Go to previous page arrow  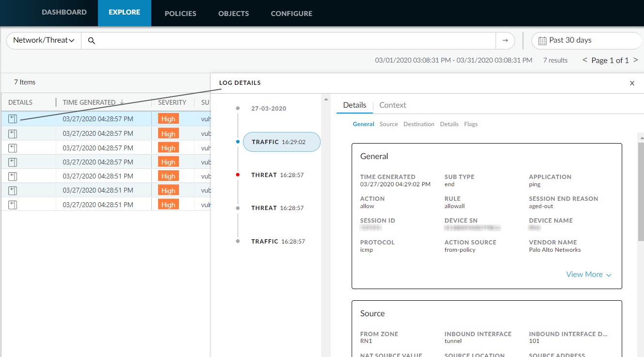point(585,60)
